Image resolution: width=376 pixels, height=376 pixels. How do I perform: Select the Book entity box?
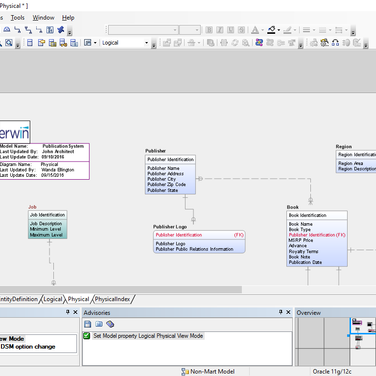[317, 238]
